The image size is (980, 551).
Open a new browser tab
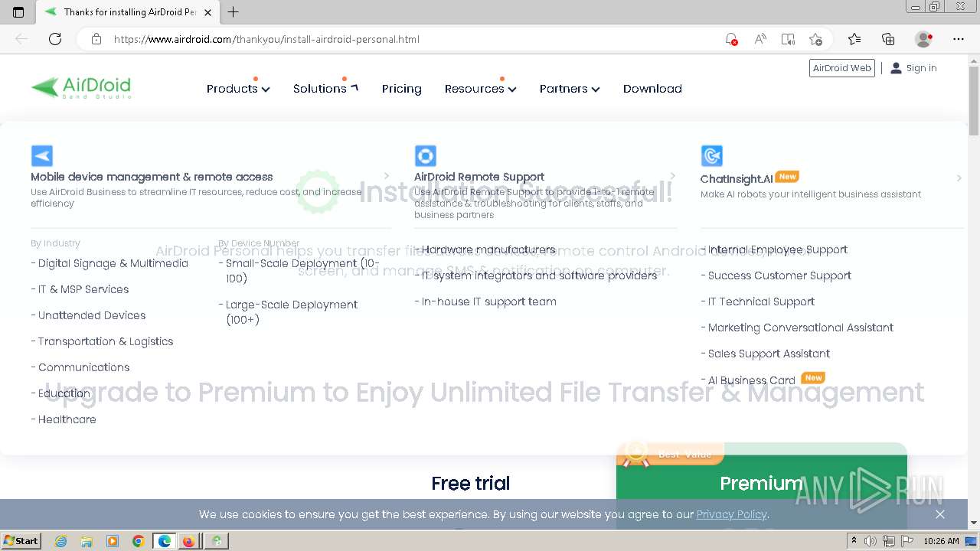pos(234,11)
